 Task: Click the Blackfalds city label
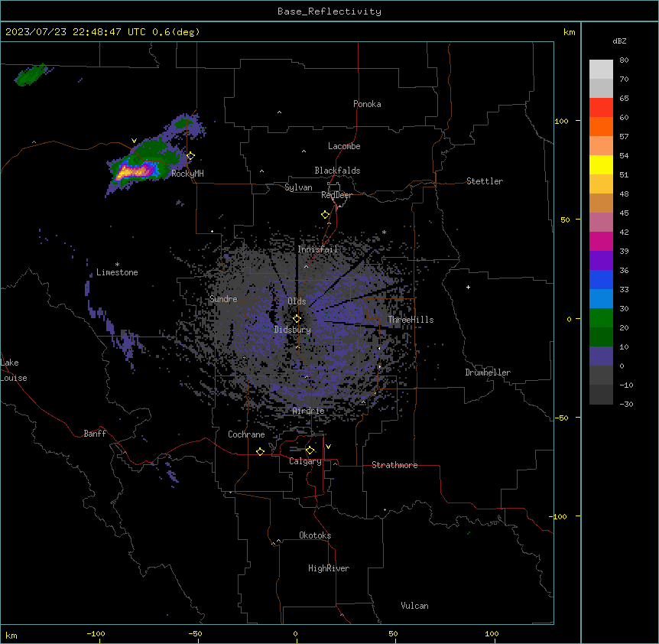337,171
